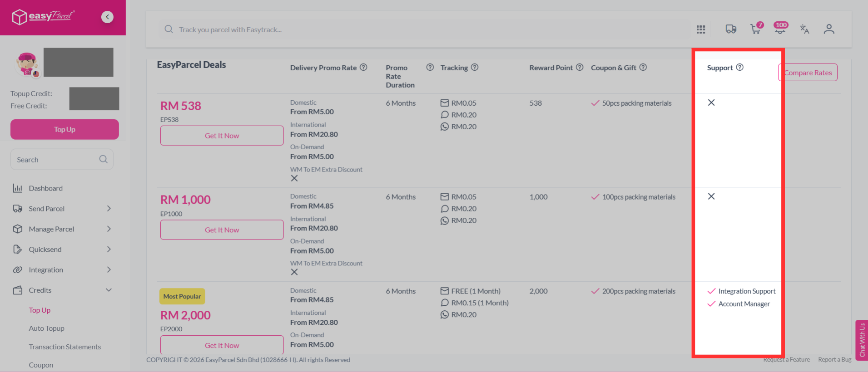
Task: Click Integration Support text
Action: pyautogui.click(x=747, y=291)
